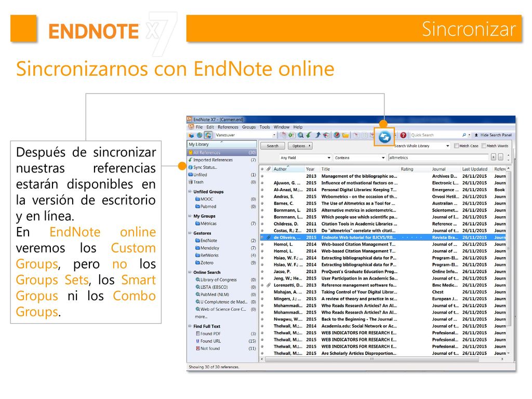Open the Edit menu
Screen dimensions: 532x399
[210, 127]
